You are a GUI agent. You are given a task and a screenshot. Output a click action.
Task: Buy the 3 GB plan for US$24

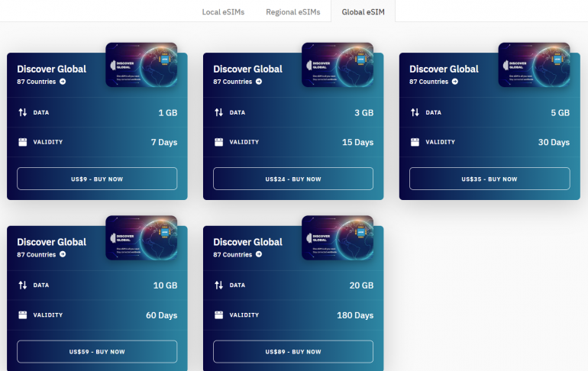coord(293,179)
